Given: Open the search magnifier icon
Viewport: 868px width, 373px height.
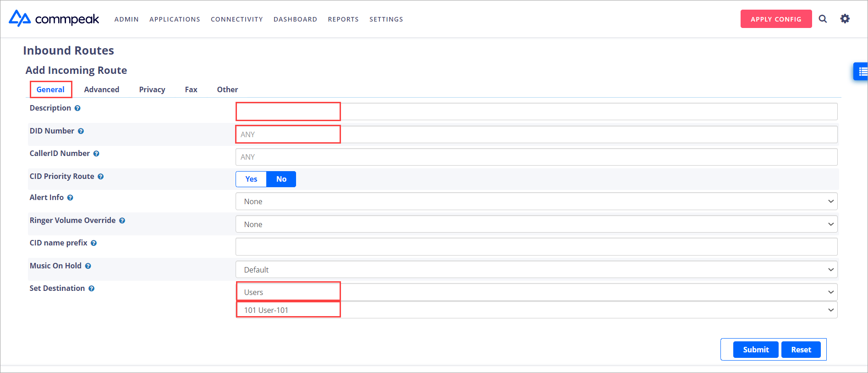Looking at the screenshot, I should tap(823, 19).
